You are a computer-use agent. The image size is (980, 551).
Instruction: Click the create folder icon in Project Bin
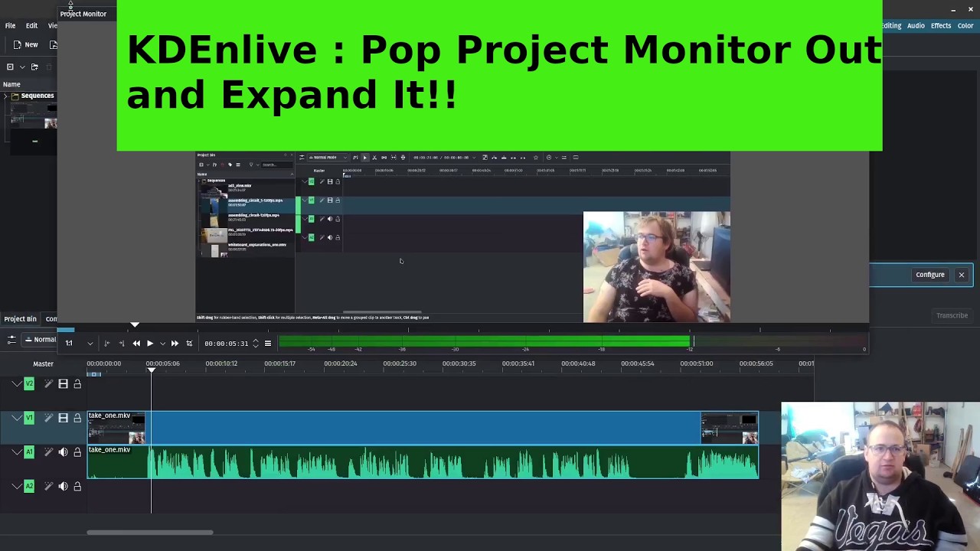pos(34,67)
